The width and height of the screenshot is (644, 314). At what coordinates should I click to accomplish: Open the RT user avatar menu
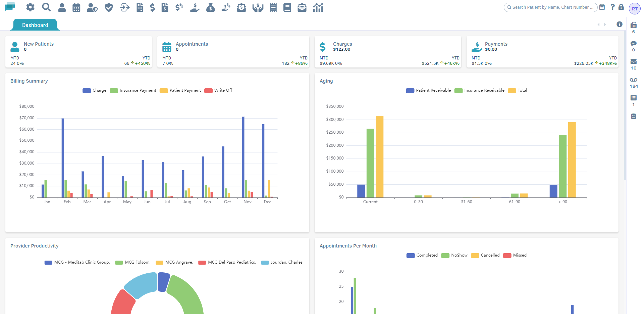click(635, 8)
